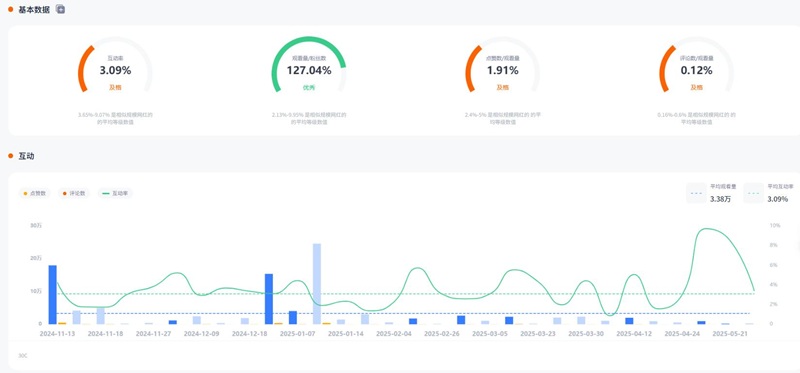Click the 2025-05-21 date label

click(x=730, y=334)
